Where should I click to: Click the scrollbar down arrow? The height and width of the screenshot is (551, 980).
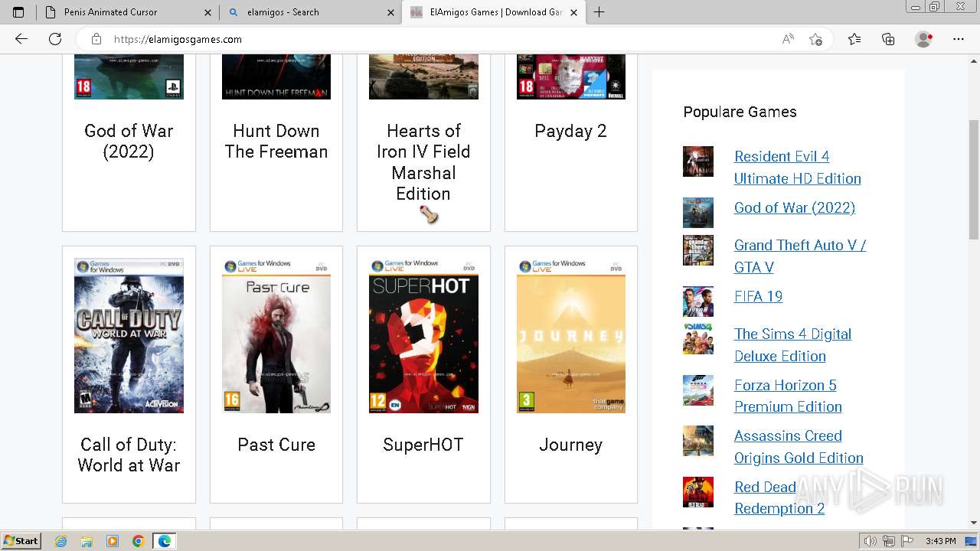[x=973, y=523]
